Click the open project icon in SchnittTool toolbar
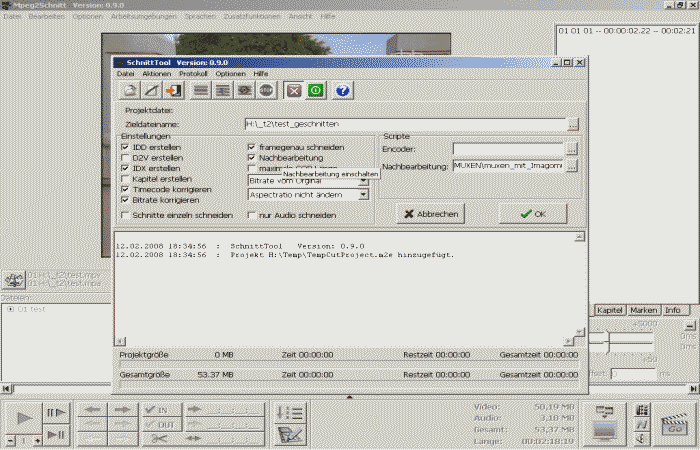 click(x=130, y=90)
